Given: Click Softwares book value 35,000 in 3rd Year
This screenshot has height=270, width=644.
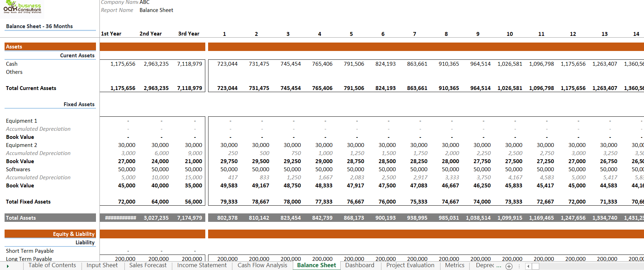Looking at the screenshot, I should point(193,186).
